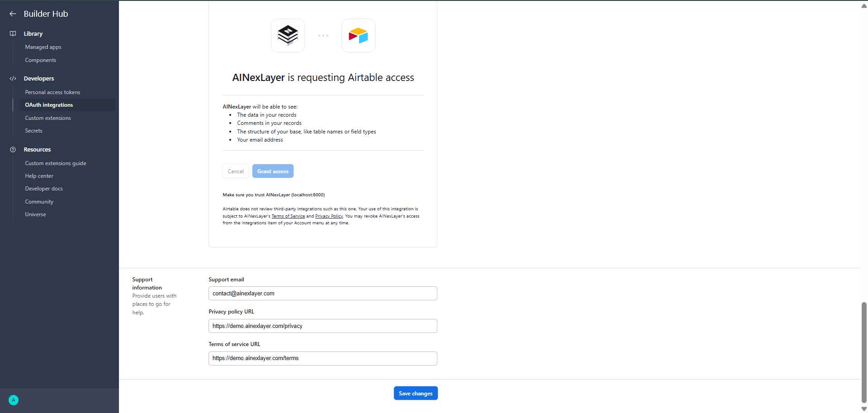Click the Grant access button
The height and width of the screenshot is (413, 868).
click(x=273, y=171)
